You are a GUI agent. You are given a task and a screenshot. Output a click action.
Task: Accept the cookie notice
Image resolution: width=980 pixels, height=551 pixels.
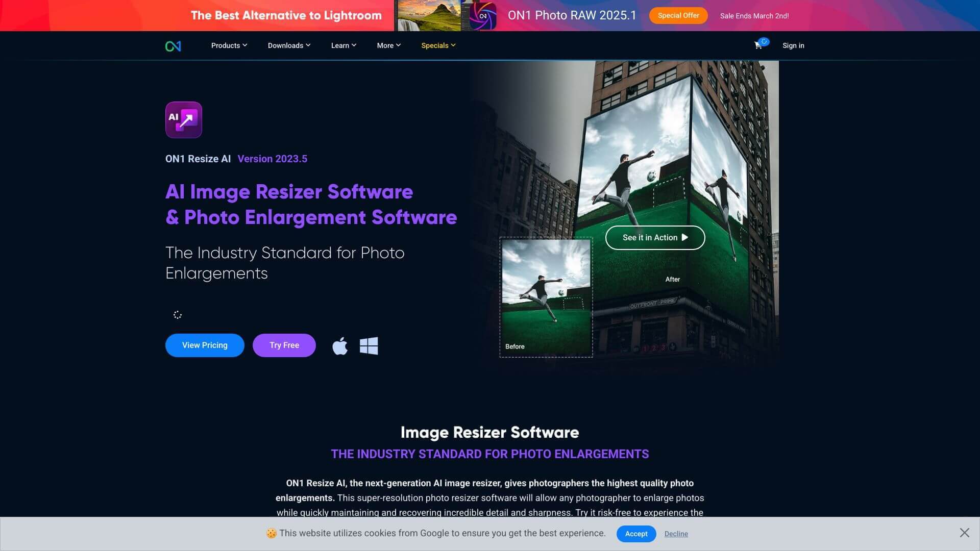(636, 534)
